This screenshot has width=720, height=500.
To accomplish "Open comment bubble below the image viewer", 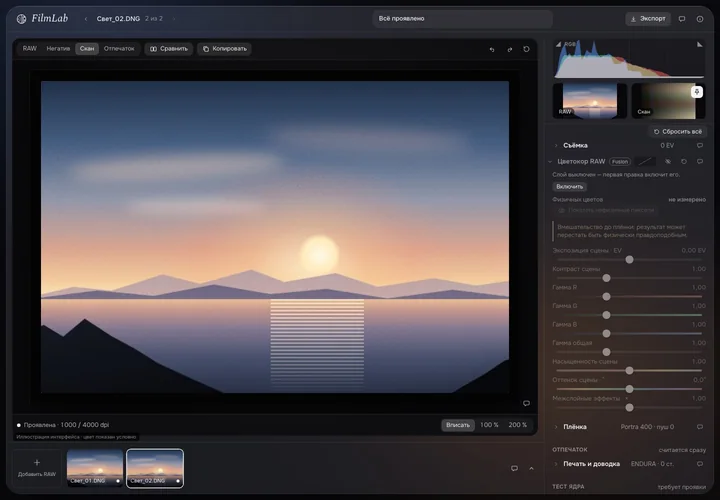I will tap(526, 403).
